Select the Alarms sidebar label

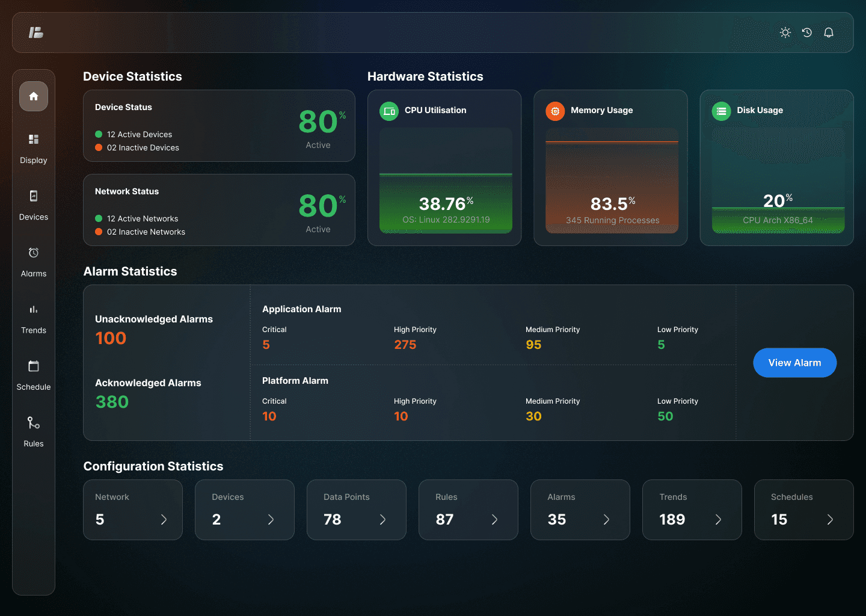pyautogui.click(x=34, y=274)
